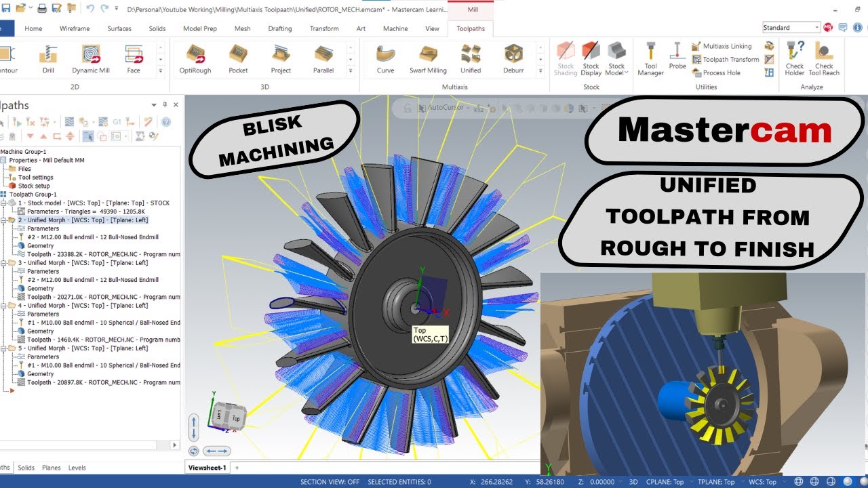The width and height of the screenshot is (868, 488).
Task: Select the Project 3D toolpath
Action: point(281,60)
